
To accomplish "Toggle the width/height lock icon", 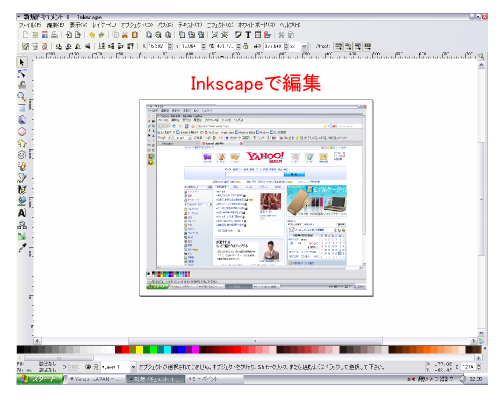I will (x=246, y=46).
